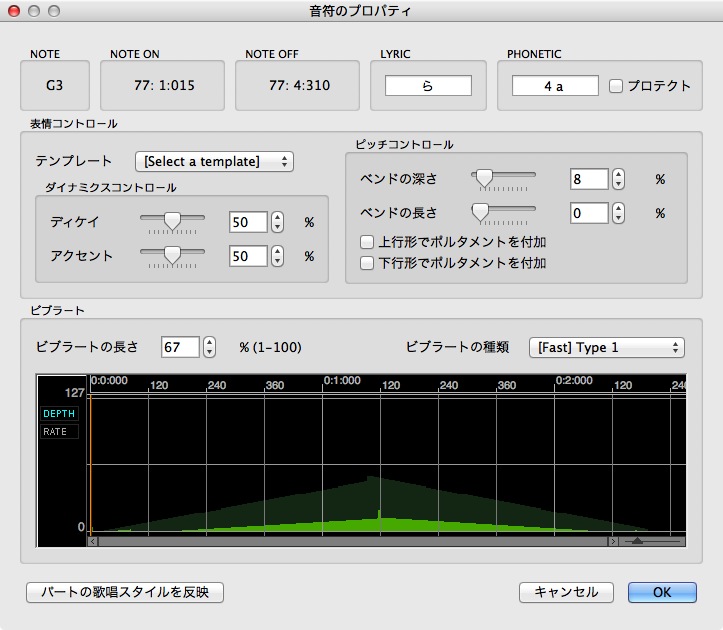
Task: Click the アクセント slider handle
Action: (172, 254)
